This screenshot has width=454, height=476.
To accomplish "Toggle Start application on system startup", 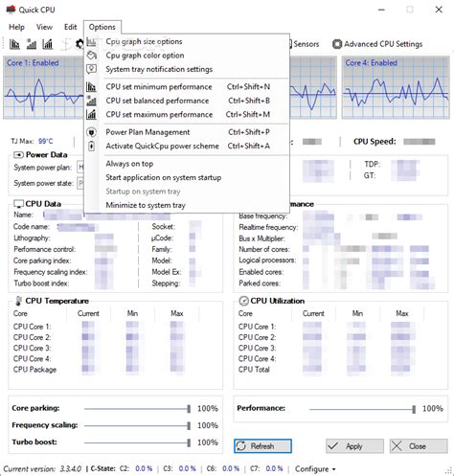I will coord(187,177).
